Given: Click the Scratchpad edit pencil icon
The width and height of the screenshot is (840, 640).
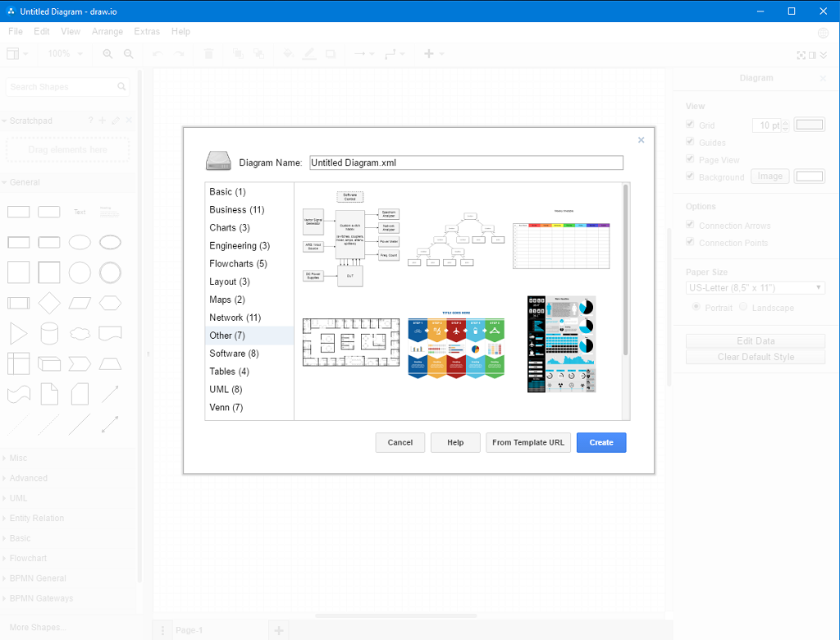Looking at the screenshot, I should (116, 121).
